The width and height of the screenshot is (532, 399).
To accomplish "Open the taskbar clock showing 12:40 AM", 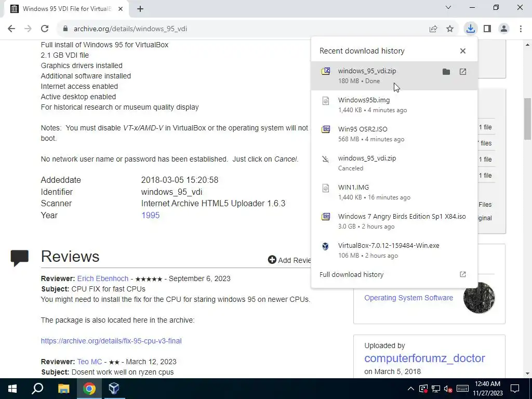I will [488, 389].
